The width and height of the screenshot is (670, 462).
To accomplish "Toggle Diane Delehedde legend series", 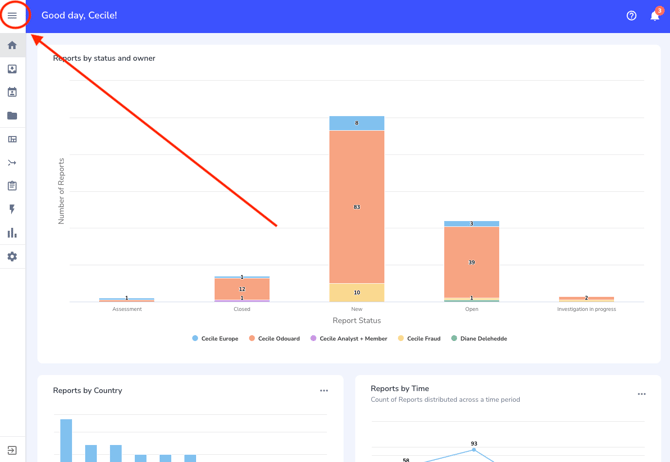I will click(479, 339).
